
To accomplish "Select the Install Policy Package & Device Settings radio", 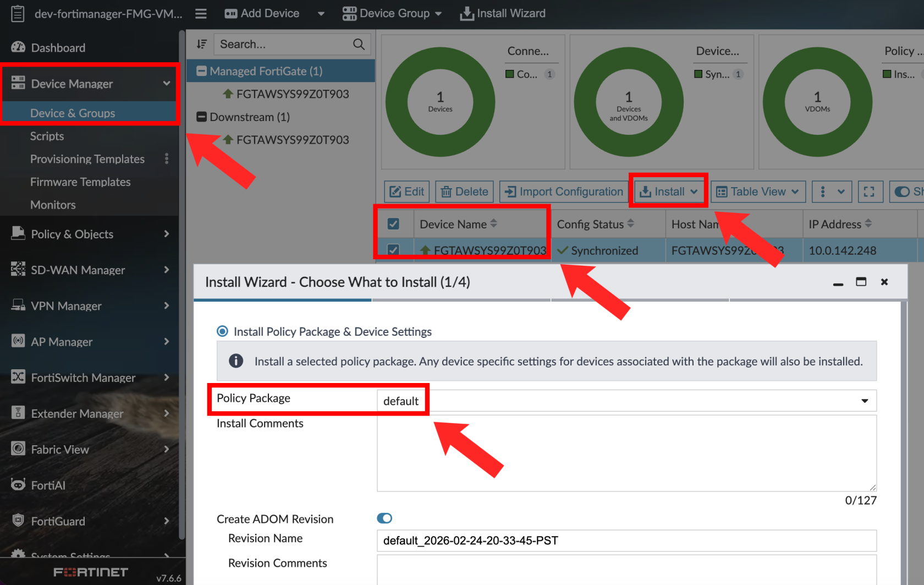I will (x=223, y=331).
